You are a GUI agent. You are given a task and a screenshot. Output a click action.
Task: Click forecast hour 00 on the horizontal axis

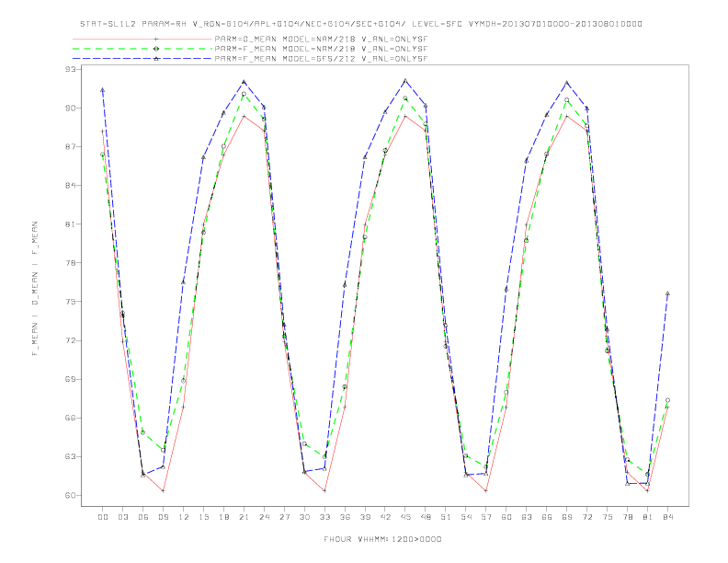point(103,517)
